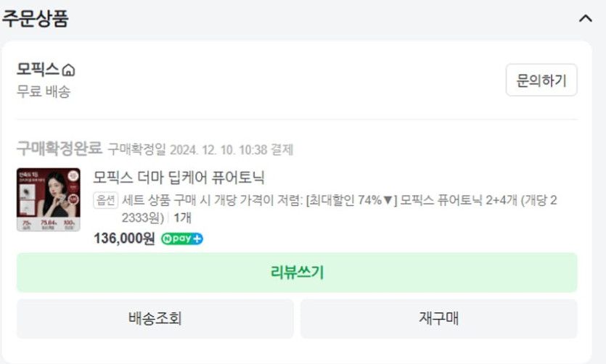Click the home icon beside 모픽스

point(68,70)
